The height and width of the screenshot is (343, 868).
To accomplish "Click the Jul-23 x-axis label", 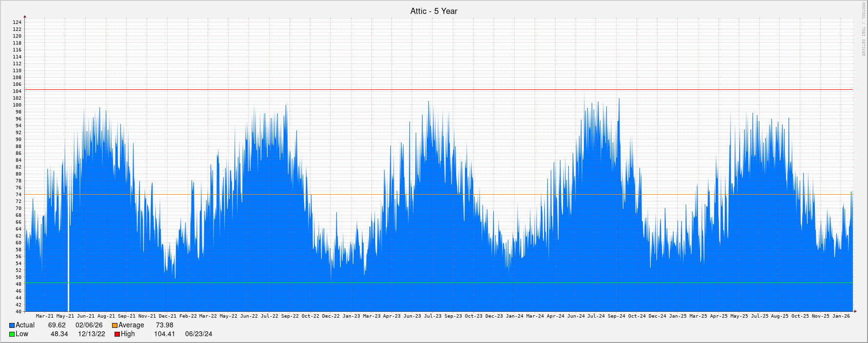I will coord(432,316).
